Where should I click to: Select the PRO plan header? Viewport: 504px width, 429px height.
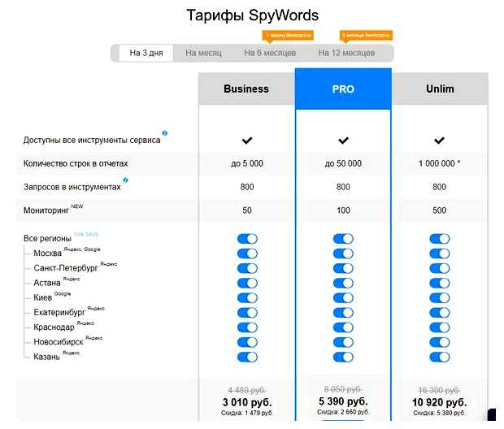[x=343, y=89]
